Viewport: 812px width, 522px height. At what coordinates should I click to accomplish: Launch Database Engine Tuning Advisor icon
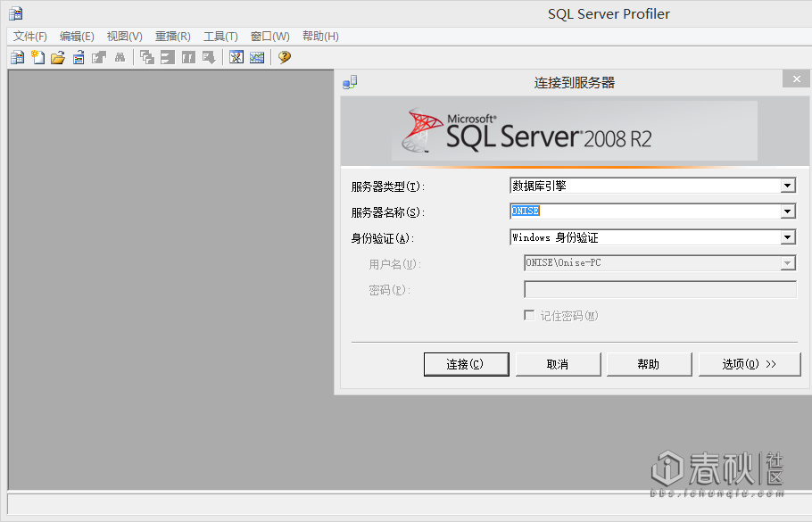point(236,57)
